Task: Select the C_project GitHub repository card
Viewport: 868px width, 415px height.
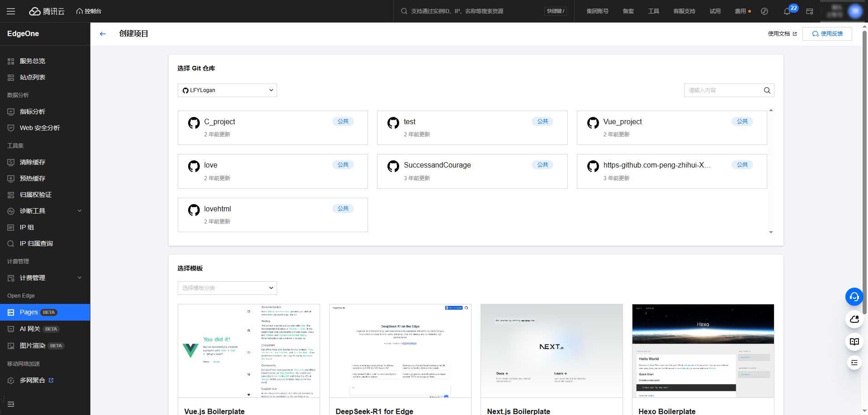Action: 273,128
